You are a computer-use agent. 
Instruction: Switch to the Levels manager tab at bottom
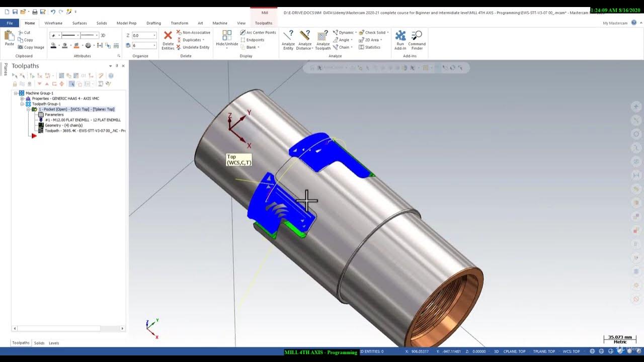pyautogui.click(x=54, y=343)
